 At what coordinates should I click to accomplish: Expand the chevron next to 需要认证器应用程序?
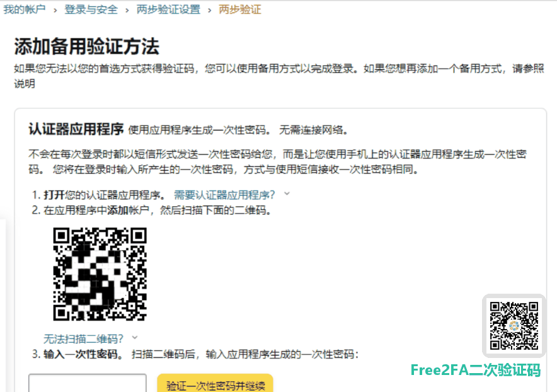287,193
